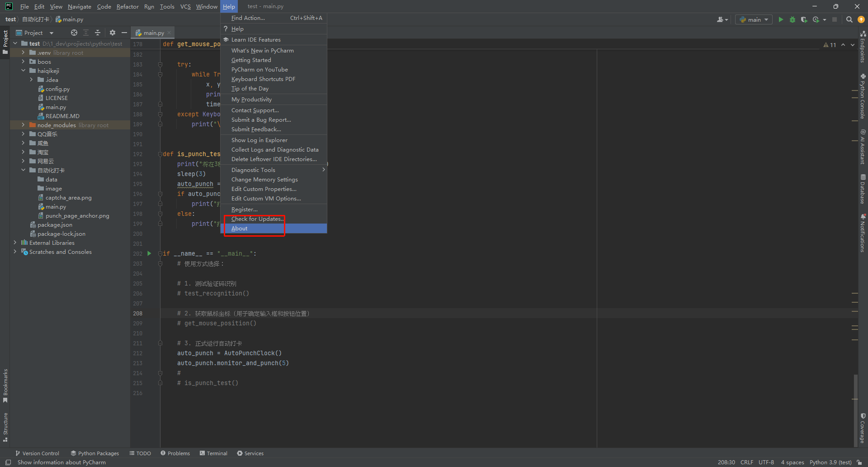Choose Check for Updates menu entry
Image resolution: width=868 pixels, height=467 pixels.
pyautogui.click(x=257, y=219)
